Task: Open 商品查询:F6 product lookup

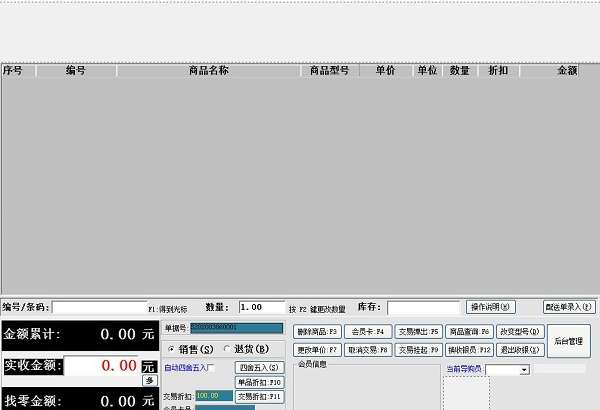Action: coord(469,332)
